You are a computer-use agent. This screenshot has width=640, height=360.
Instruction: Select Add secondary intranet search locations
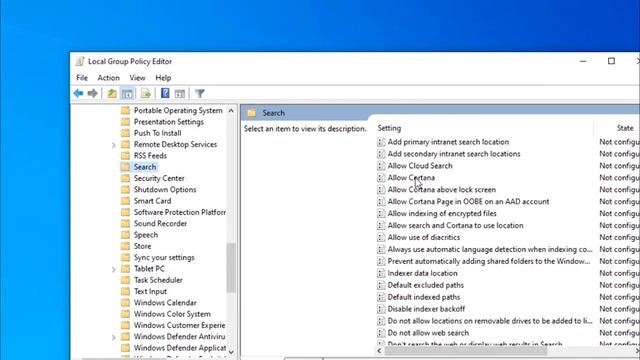tap(454, 154)
